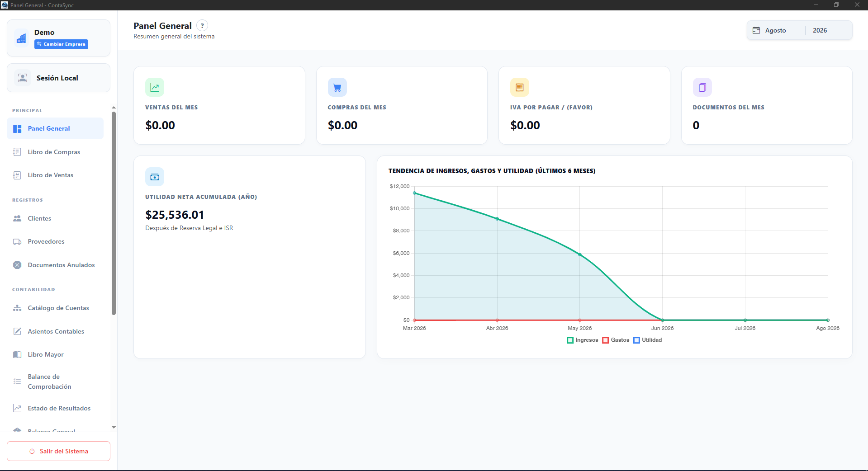
Task: Click the Utilidad Neta Acumulada money icon
Action: pyautogui.click(x=155, y=177)
